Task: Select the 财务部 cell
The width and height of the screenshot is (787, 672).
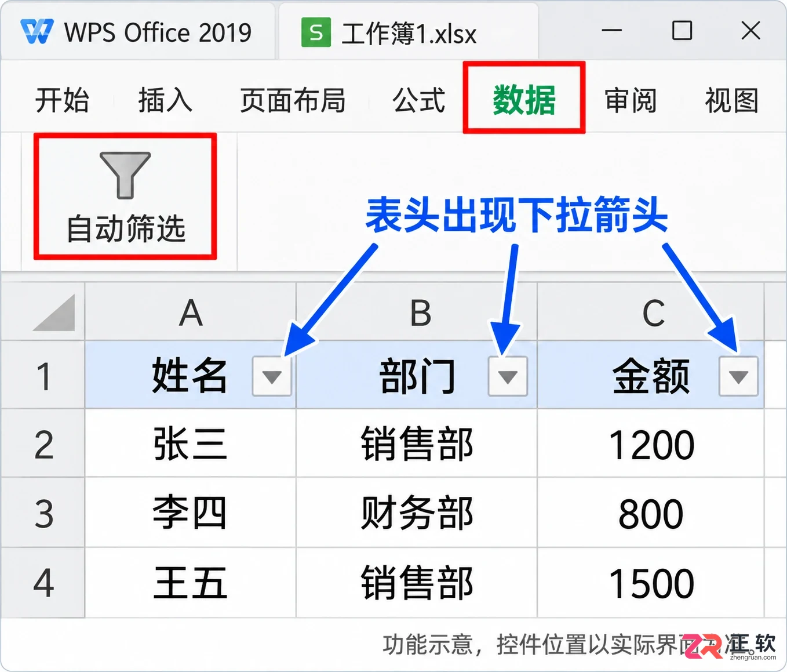Action: 417,513
